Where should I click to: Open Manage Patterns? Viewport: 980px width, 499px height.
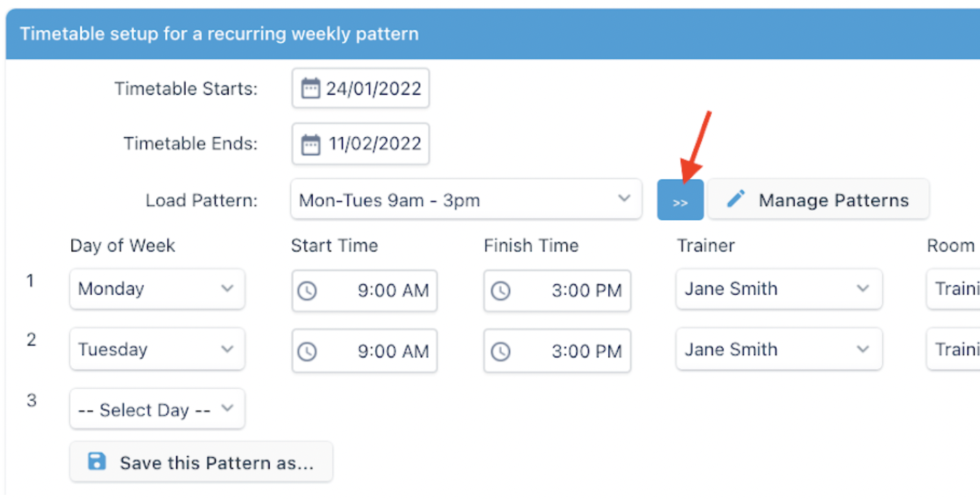pyautogui.click(x=818, y=199)
